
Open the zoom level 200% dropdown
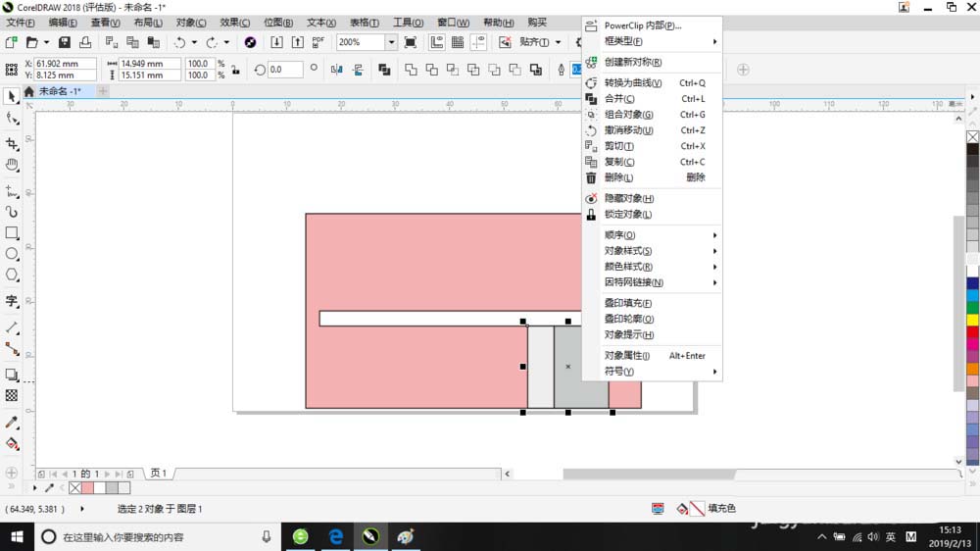tap(391, 42)
